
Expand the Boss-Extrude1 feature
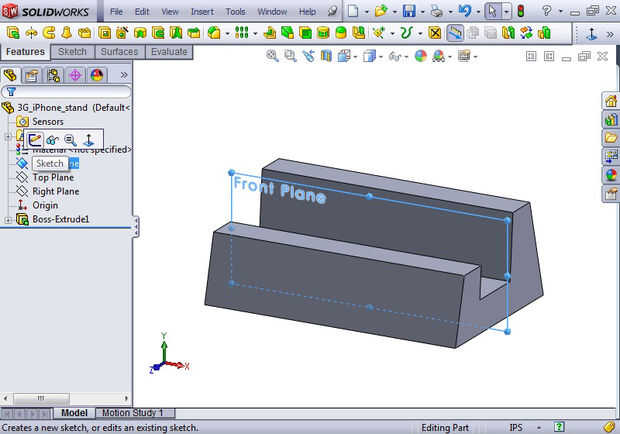8,220
